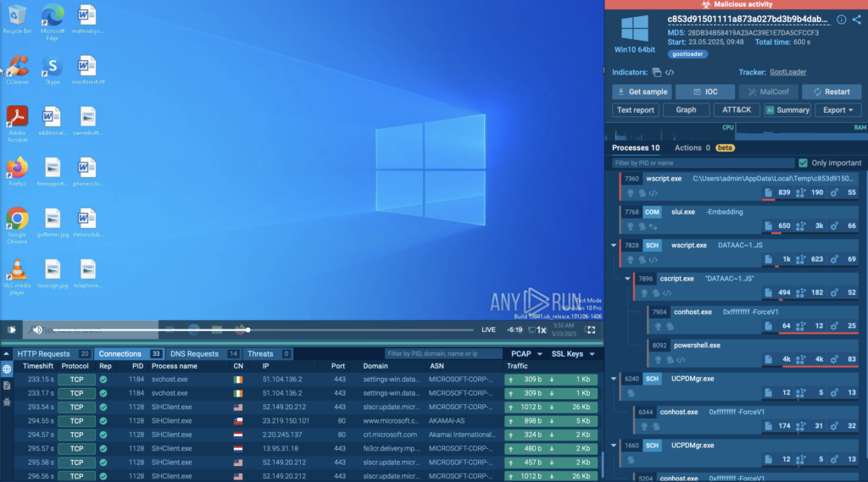Open the Export dropdown menu
Screen dimensions: 868x482
[837, 110]
